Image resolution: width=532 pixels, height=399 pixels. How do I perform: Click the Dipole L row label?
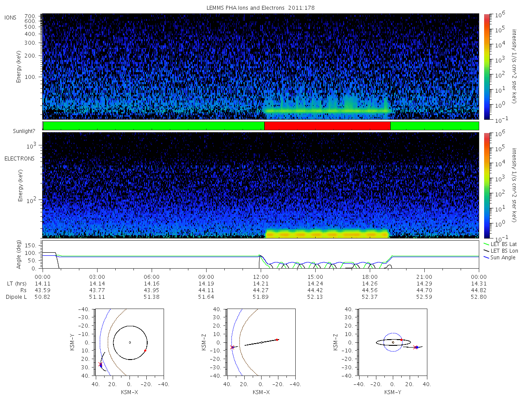pos(16,297)
